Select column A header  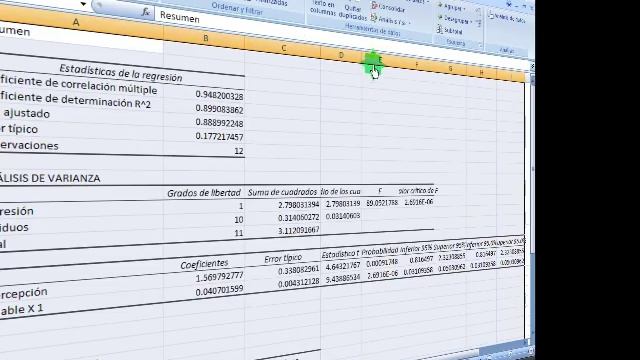(76, 23)
